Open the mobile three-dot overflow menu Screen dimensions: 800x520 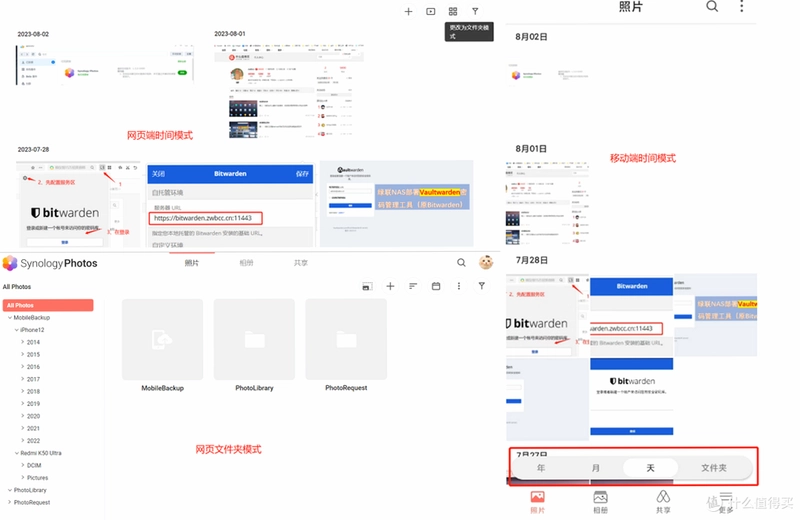coord(742,6)
